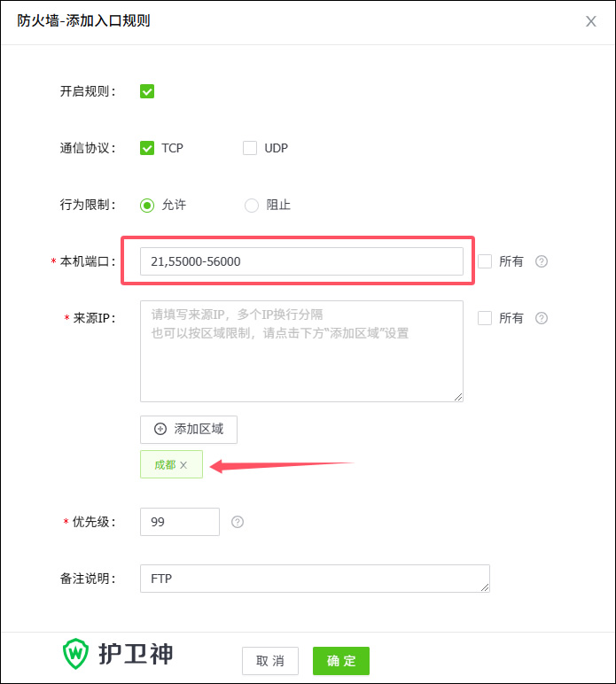Click the 确定 confirm button

coord(341,661)
